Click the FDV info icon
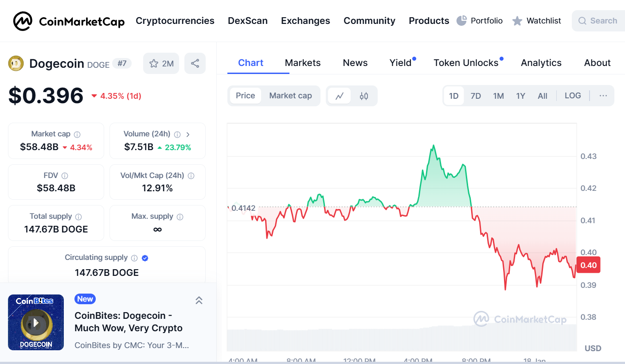The image size is (625, 364). [x=65, y=176]
